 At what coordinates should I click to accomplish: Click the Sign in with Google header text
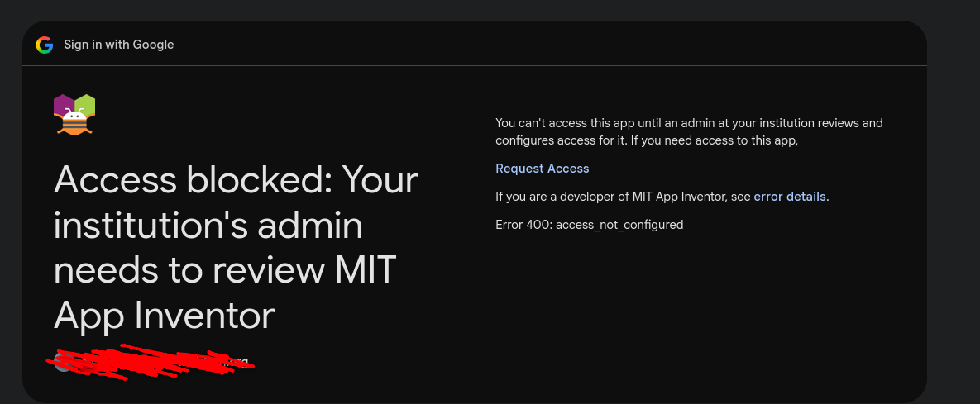pos(119,45)
